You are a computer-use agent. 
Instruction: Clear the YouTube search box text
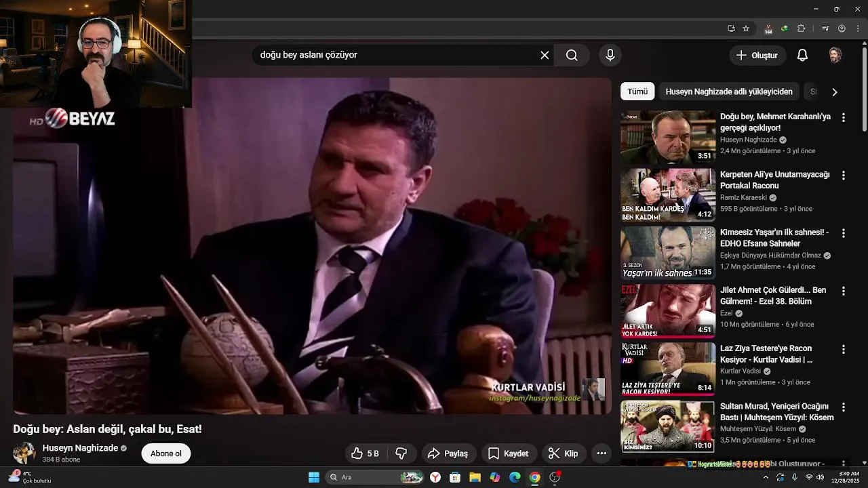click(x=545, y=56)
